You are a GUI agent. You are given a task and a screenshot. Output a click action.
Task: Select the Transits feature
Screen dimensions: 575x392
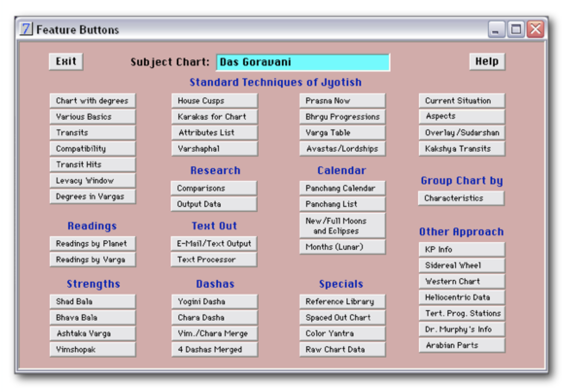(x=92, y=133)
